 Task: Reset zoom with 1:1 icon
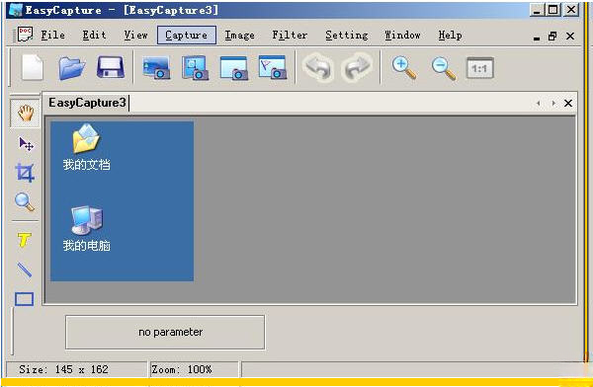click(x=480, y=68)
